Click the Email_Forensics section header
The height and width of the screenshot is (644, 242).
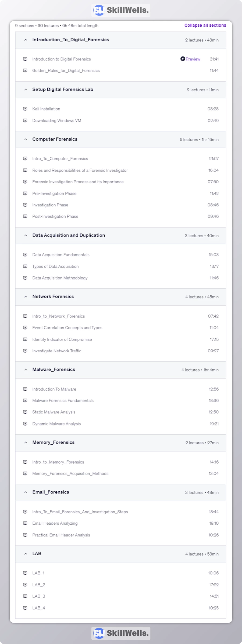[x=51, y=492]
